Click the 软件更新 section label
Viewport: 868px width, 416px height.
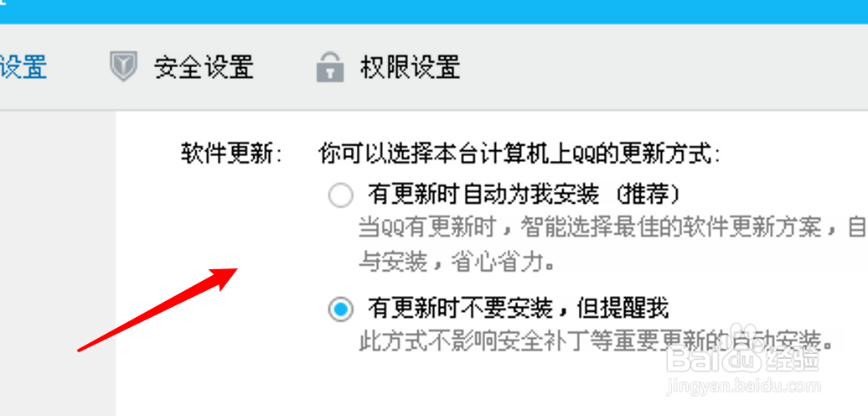231,154
